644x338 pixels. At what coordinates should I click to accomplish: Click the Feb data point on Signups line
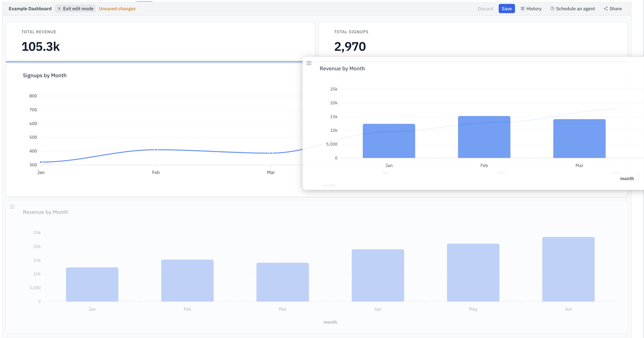coord(156,150)
